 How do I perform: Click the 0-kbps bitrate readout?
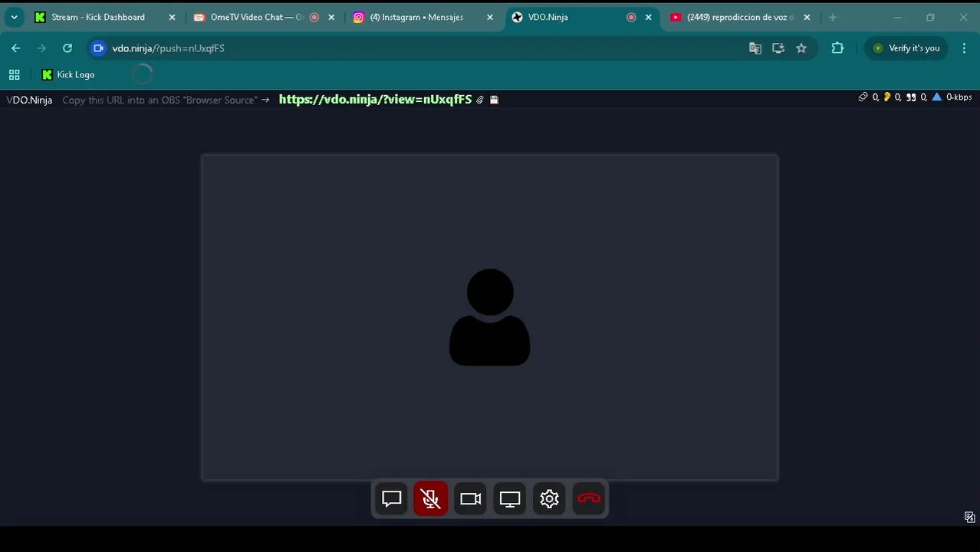pyautogui.click(x=959, y=97)
